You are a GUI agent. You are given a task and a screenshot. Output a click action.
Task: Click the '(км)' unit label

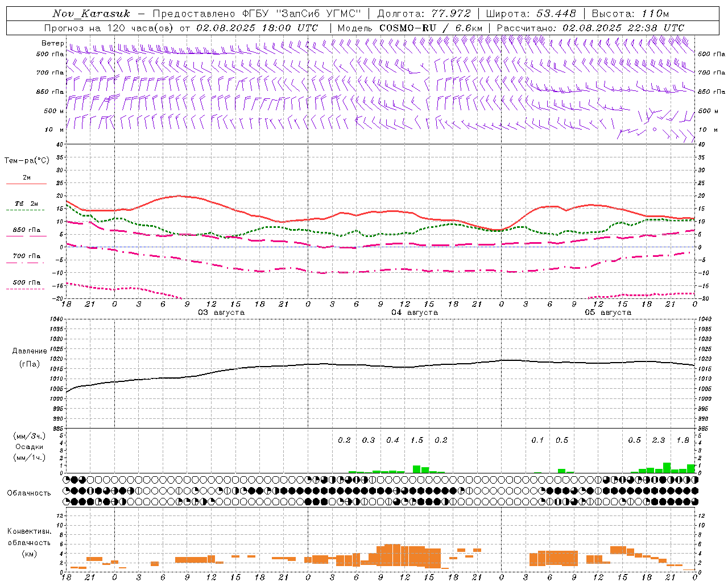[29, 554]
